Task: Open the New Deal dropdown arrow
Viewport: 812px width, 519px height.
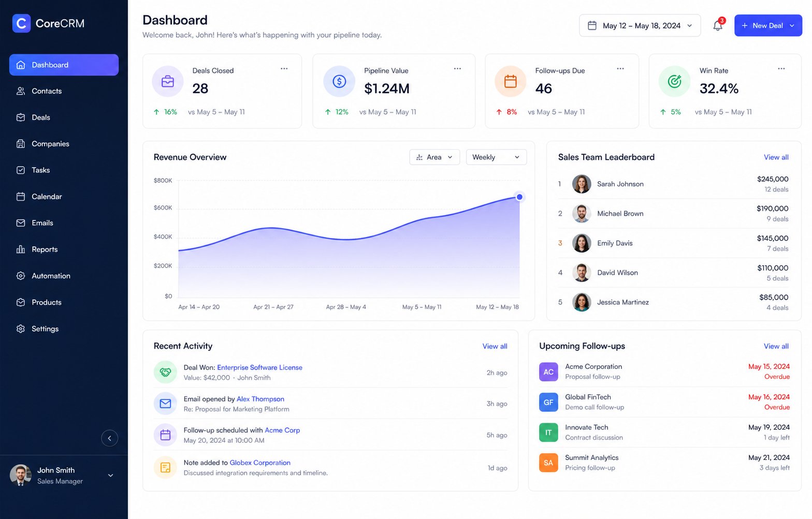Action: (792, 25)
